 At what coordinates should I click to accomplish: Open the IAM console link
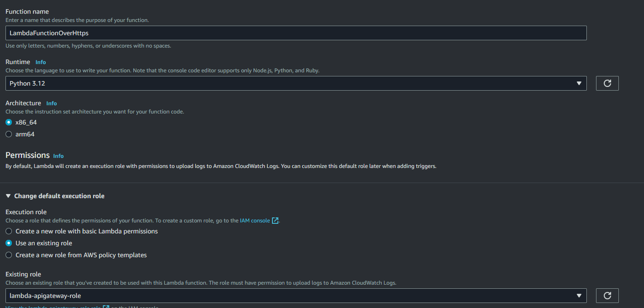coord(255,221)
